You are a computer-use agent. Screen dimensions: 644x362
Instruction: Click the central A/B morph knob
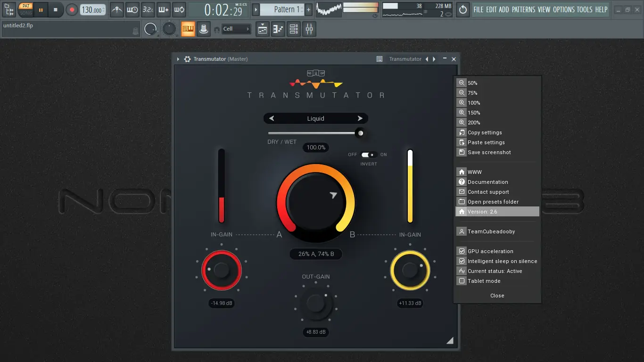point(316,202)
